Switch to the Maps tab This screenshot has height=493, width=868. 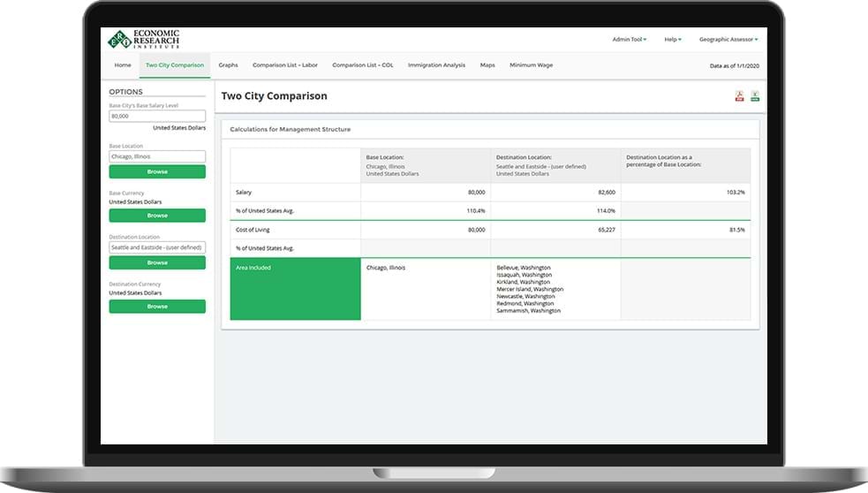click(x=487, y=65)
